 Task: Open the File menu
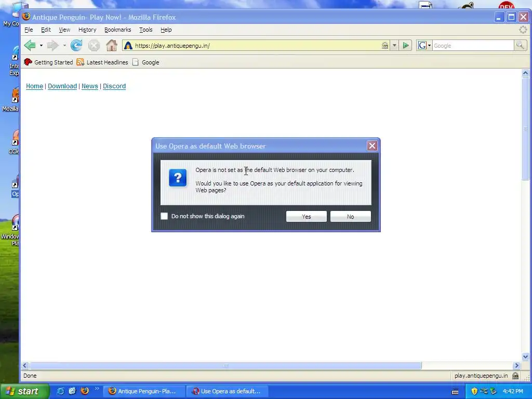[29, 30]
